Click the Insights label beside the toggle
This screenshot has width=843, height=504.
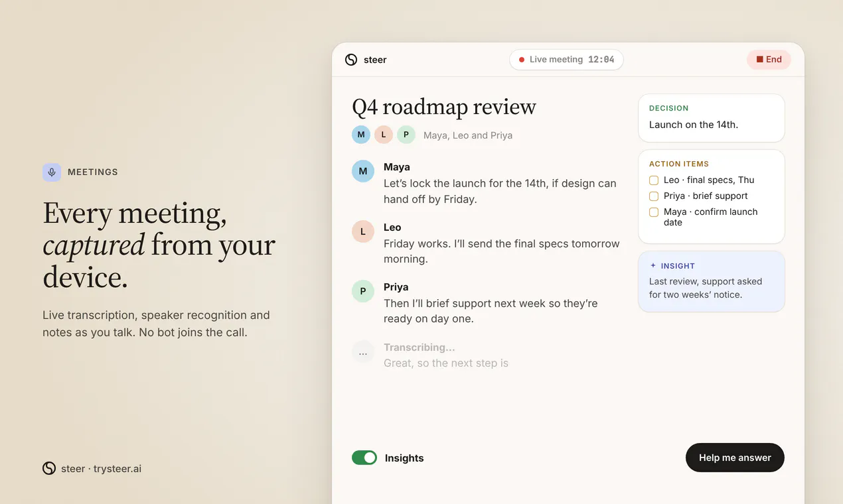404,458
